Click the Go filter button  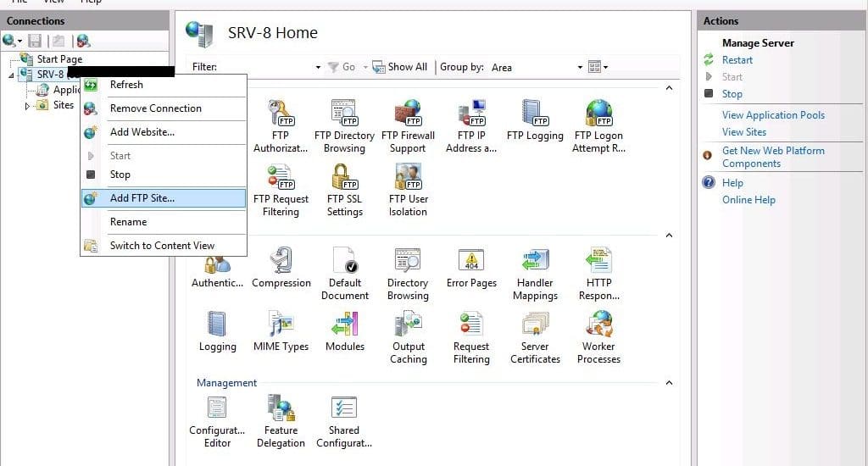(342, 67)
